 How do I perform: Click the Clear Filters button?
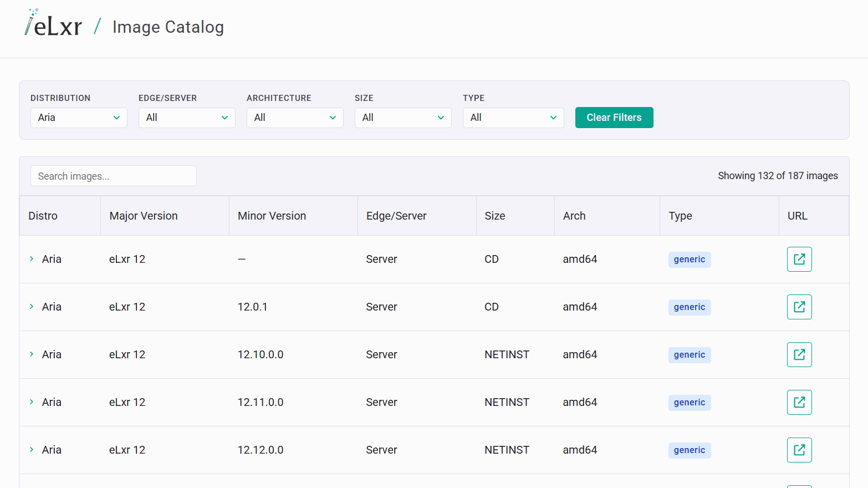614,118
